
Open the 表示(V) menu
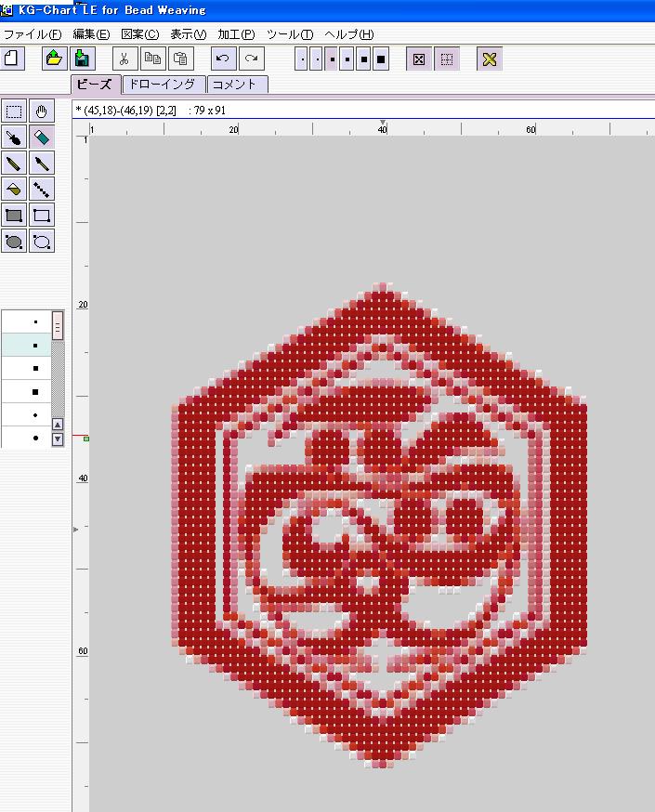click(x=188, y=34)
